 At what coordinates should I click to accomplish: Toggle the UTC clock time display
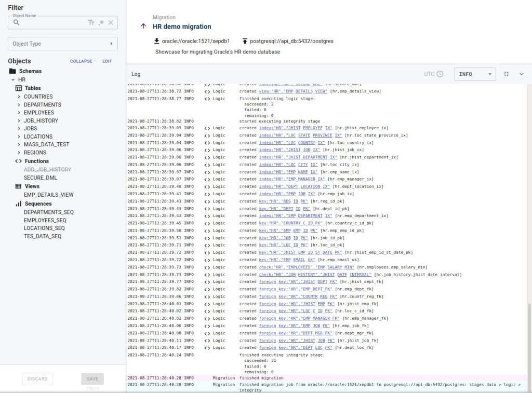pos(434,74)
